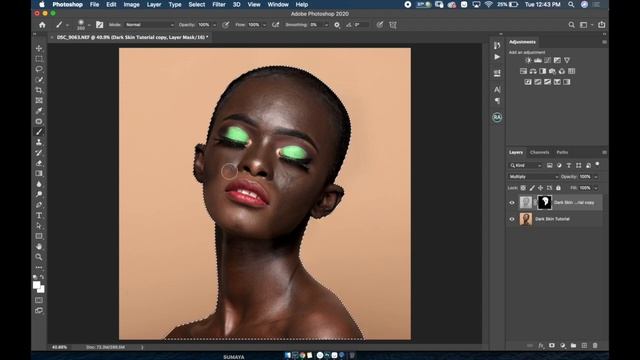Select the layer mask thumbnail
The width and height of the screenshot is (640, 360).
(544, 202)
